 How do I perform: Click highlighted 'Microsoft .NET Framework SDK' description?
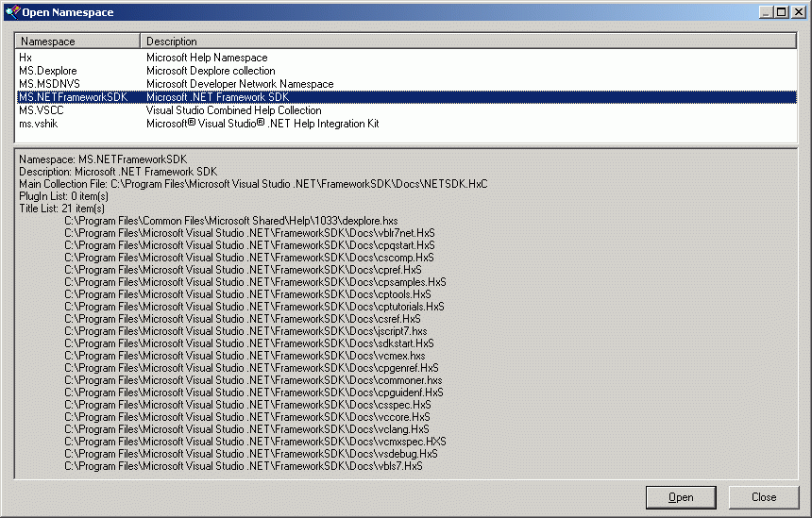click(217, 97)
